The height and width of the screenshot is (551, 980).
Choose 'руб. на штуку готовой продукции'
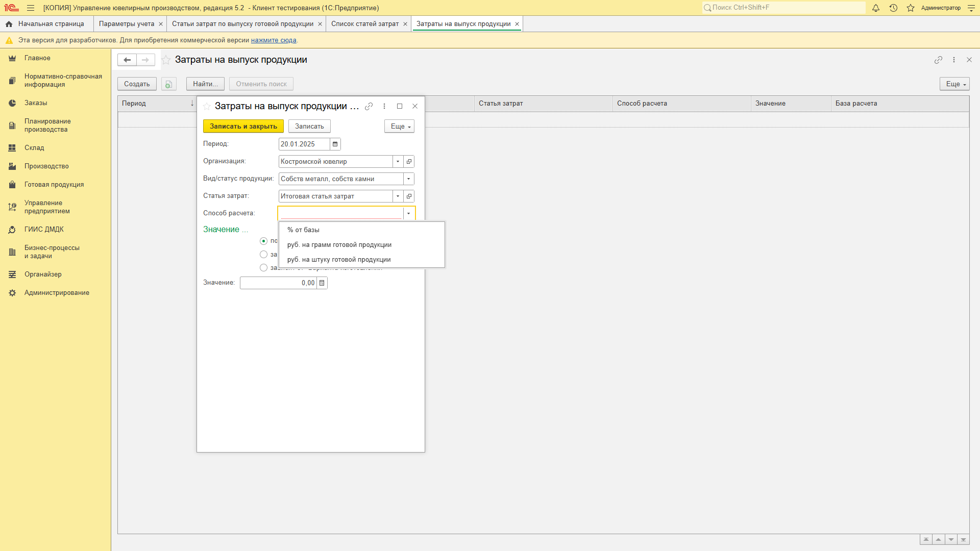point(362,260)
